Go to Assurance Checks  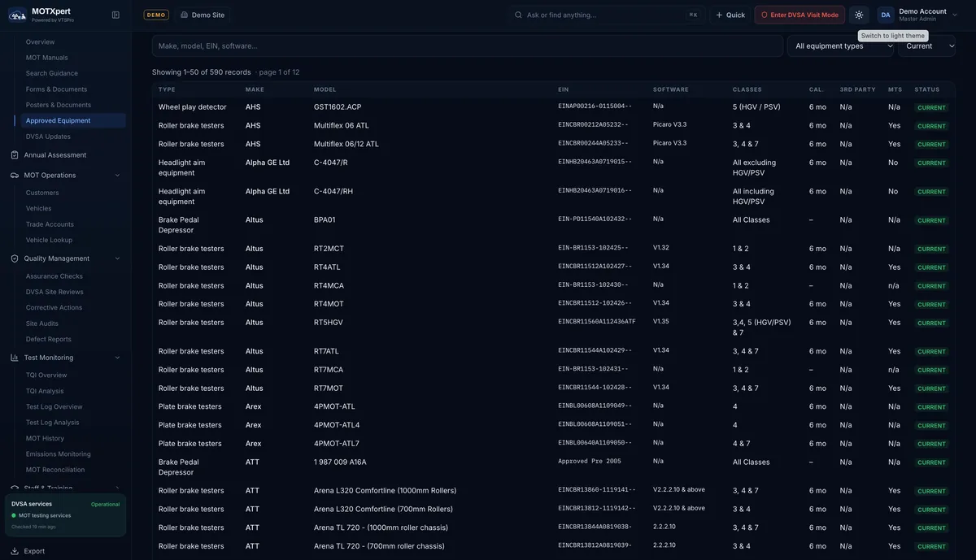[54, 276]
